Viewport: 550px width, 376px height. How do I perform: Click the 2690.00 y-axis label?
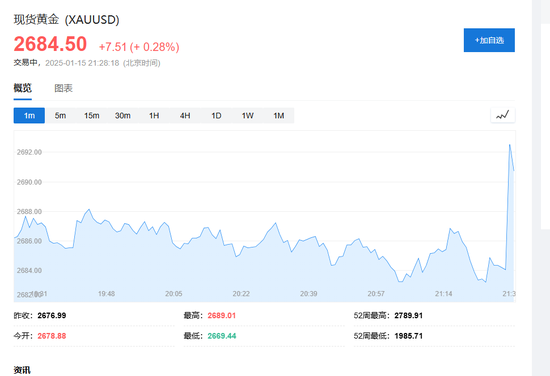tap(29, 182)
